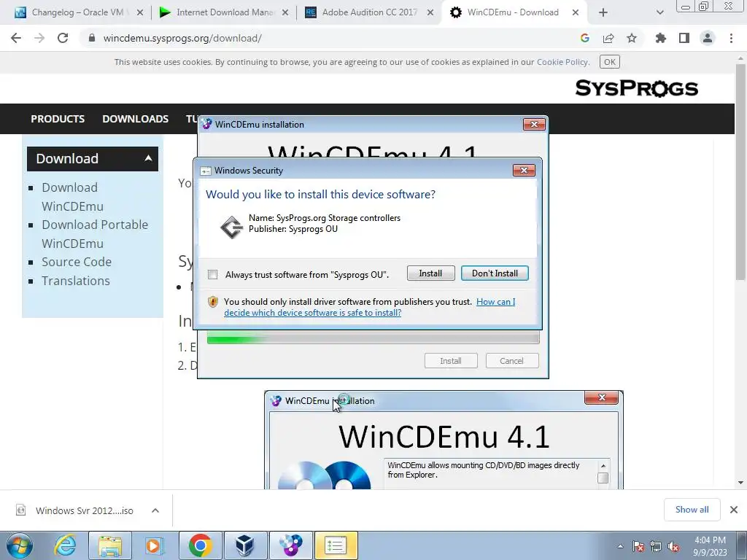Choose Don't Install in the security prompt
This screenshot has height=560, width=747.
tap(495, 273)
